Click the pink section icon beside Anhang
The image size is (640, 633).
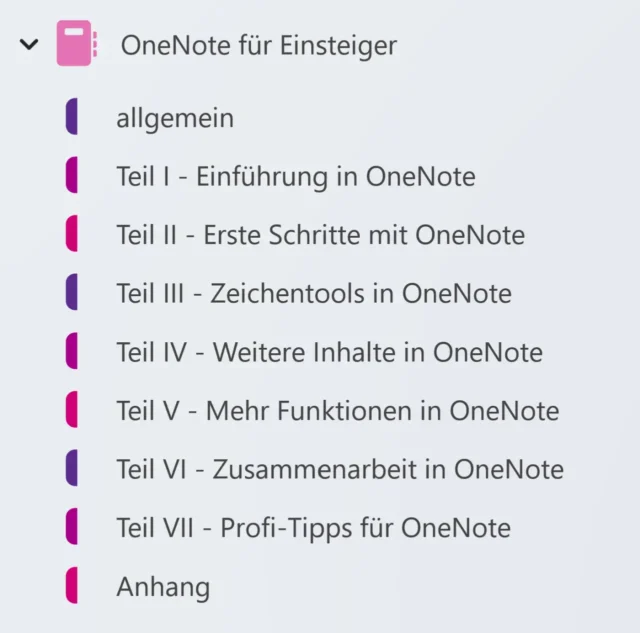(71, 586)
